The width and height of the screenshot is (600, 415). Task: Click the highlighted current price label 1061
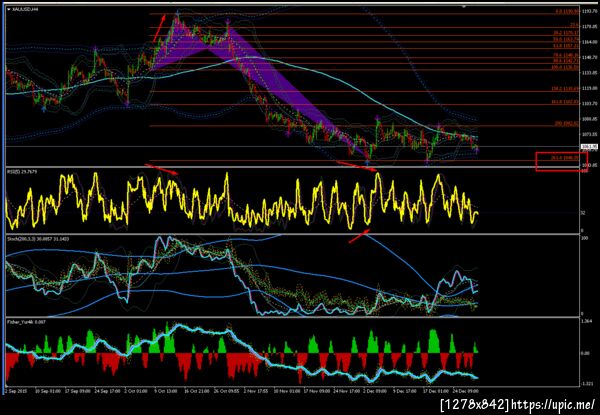[587, 146]
